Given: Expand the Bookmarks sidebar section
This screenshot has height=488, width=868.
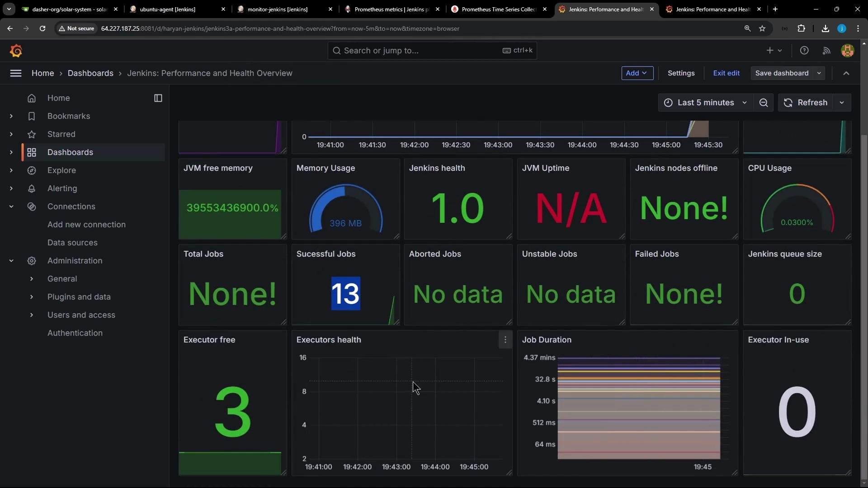Looking at the screenshot, I should click(x=11, y=116).
